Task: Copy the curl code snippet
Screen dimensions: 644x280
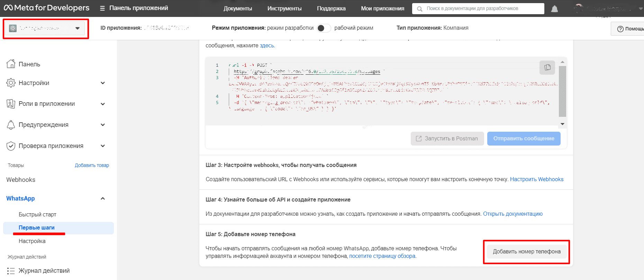Action: coord(547,67)
